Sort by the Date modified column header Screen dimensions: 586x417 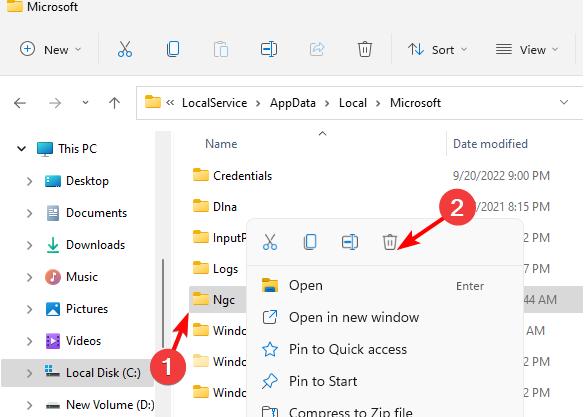click(490, 144)
